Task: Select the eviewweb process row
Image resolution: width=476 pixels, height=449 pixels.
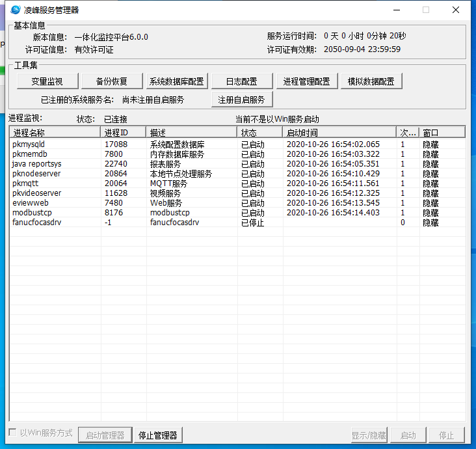Action: (x=238, y=202)
